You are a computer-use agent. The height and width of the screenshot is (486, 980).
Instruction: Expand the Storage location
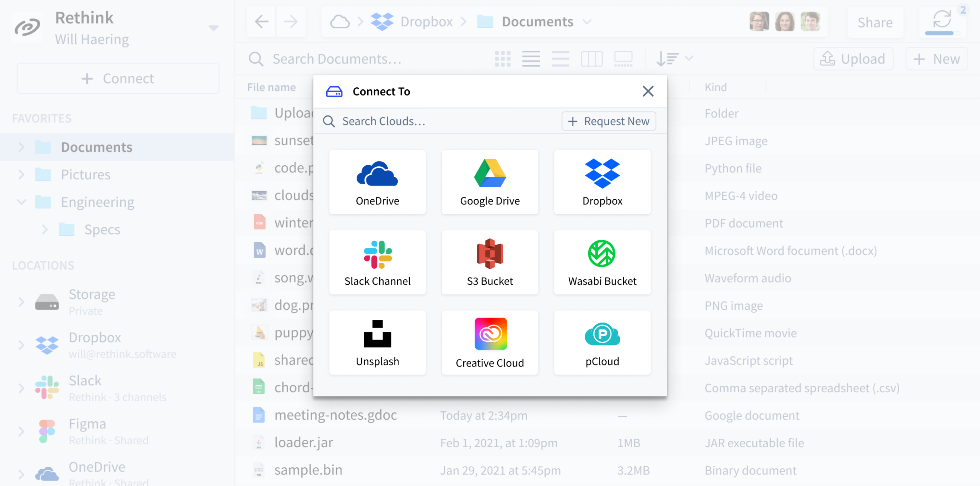click(x=21, y=302)
